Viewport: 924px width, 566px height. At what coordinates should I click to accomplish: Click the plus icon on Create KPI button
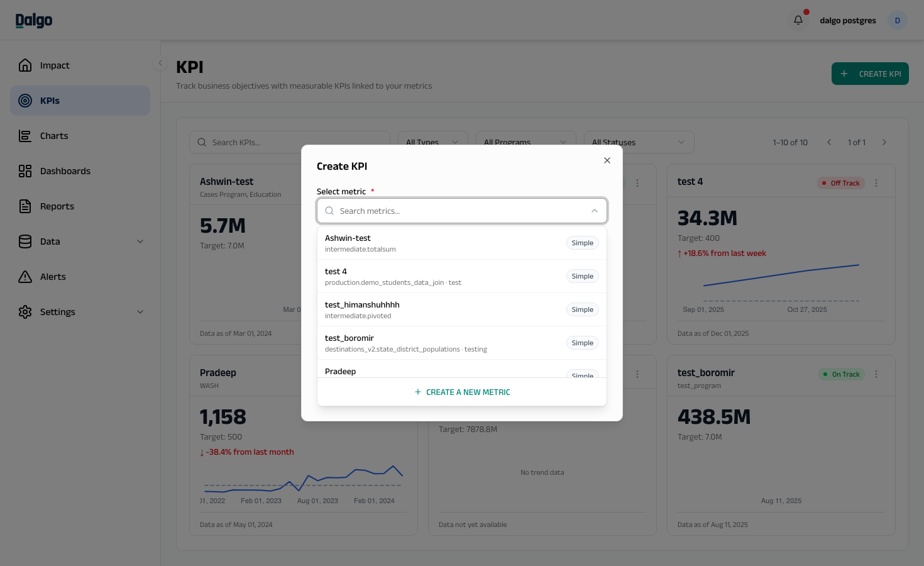(x=844, y=74)
